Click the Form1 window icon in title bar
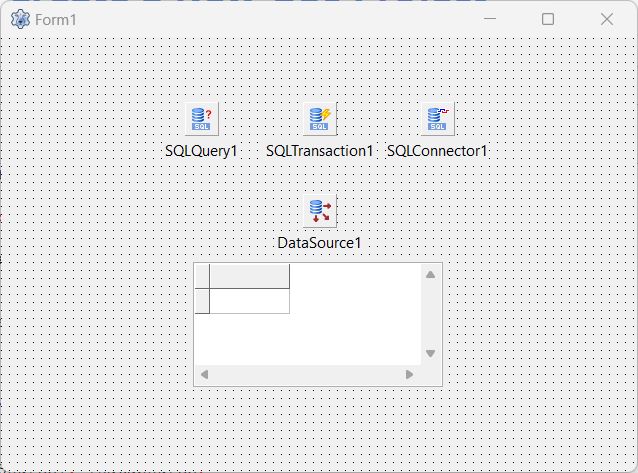Viewport: 638px width, 473px height. (20, 19)
